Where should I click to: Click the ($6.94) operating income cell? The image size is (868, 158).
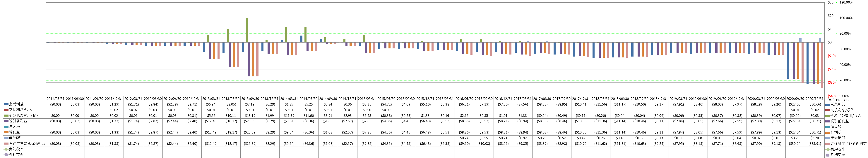[211, 105]
